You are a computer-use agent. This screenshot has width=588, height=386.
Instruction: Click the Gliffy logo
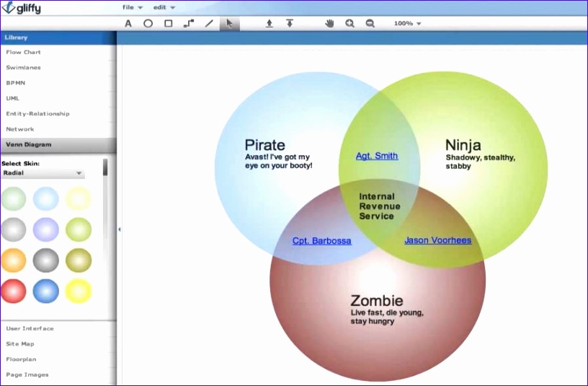click(22, 7)
